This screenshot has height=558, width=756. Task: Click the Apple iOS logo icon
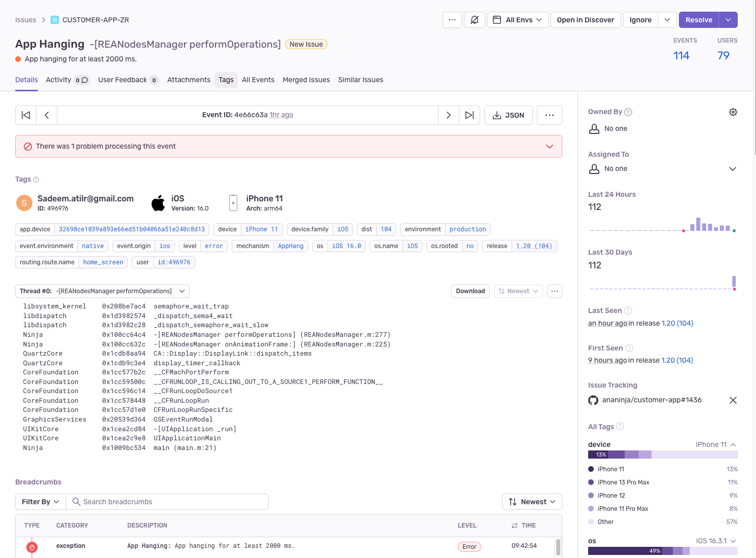(158, 203)
